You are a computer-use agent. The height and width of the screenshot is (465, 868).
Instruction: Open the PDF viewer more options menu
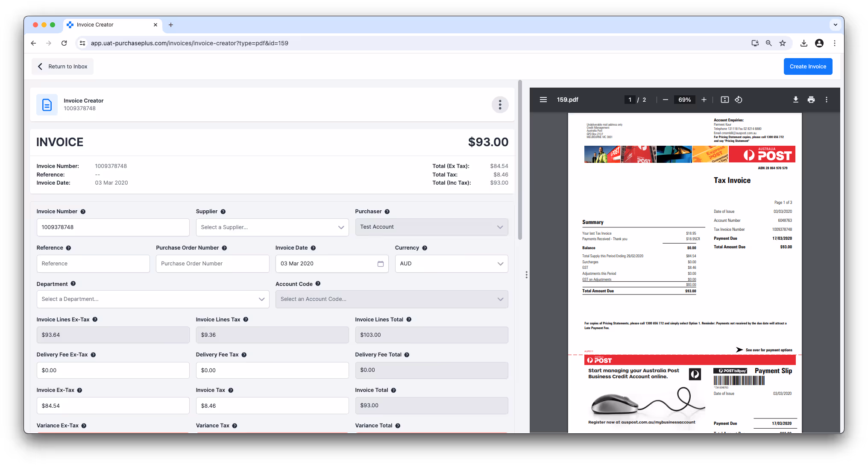(x=826, y=100)
